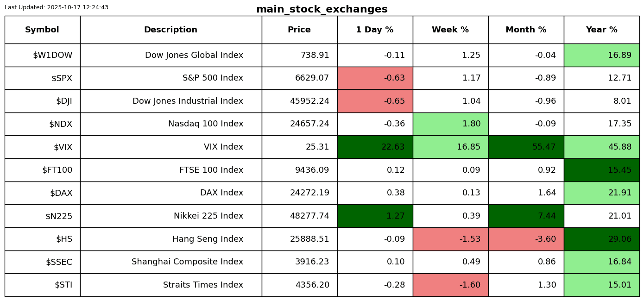The width and height of the screenshot is (644, 301).
Task: Select the Week % column header
Action: 450,30
